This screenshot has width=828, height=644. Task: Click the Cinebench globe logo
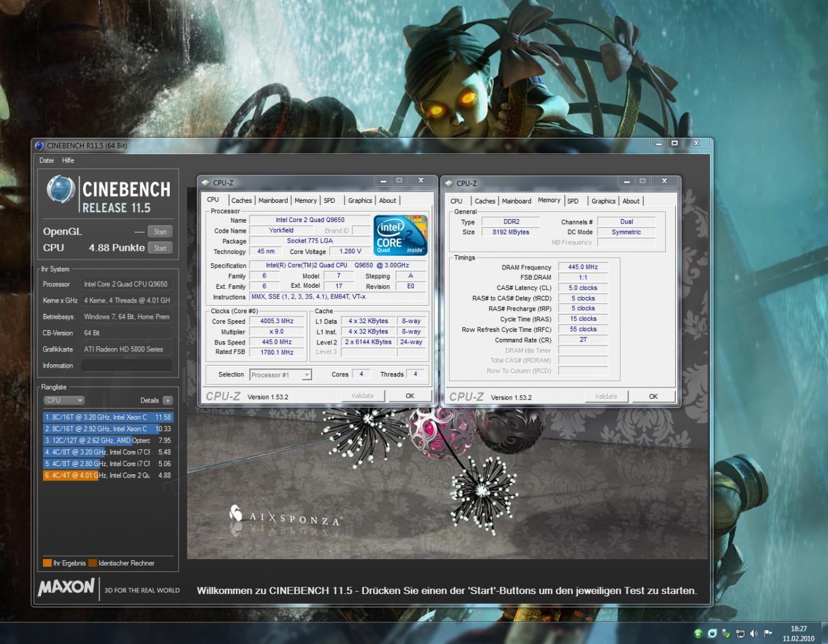(61, 189)
